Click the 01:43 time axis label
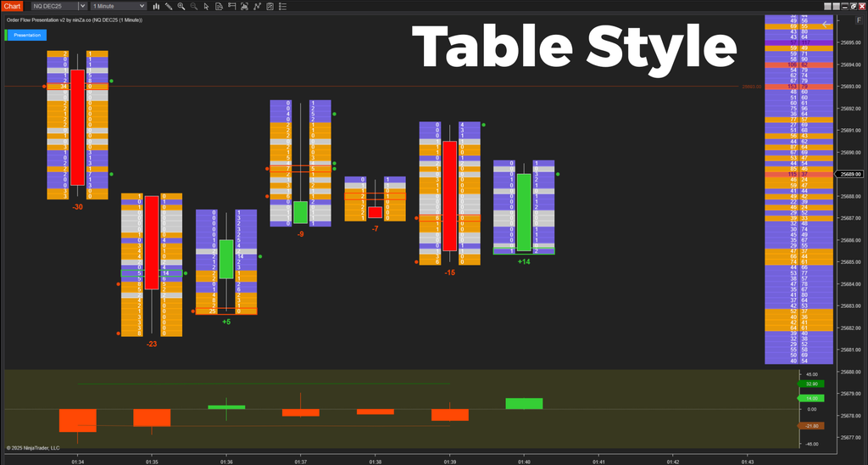The width and height of the screenshot is (868, 465). pos(748,461)
